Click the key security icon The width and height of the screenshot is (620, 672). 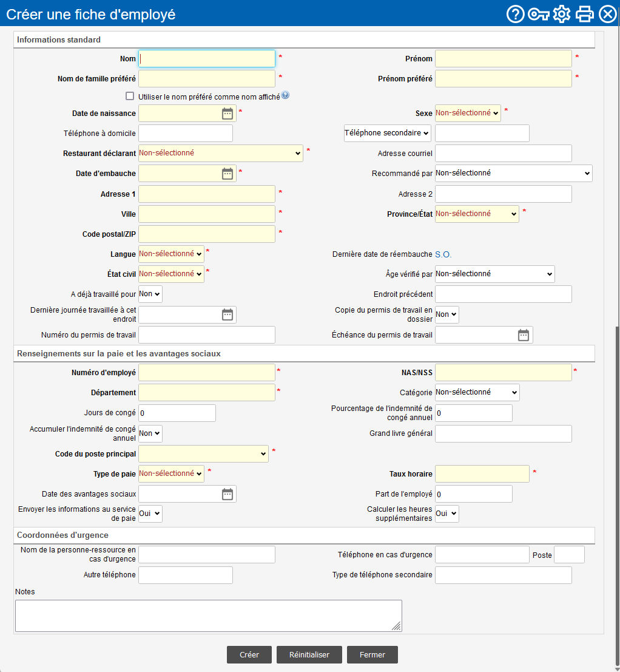click(538, 14)
